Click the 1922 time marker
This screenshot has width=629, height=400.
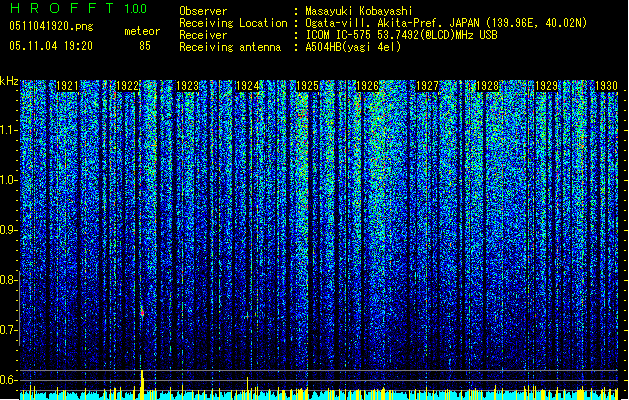click(x=128, y=86)
